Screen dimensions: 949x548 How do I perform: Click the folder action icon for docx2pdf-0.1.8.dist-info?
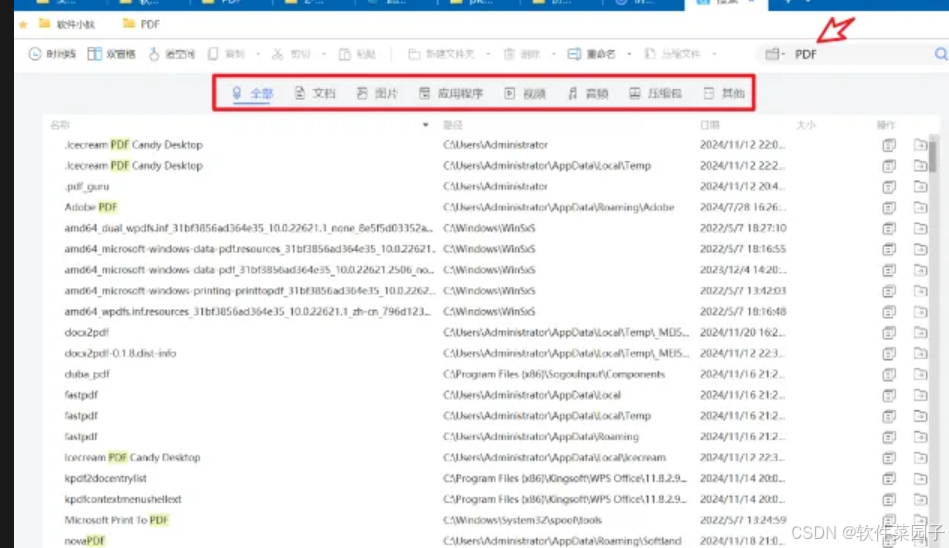(920, 353)
